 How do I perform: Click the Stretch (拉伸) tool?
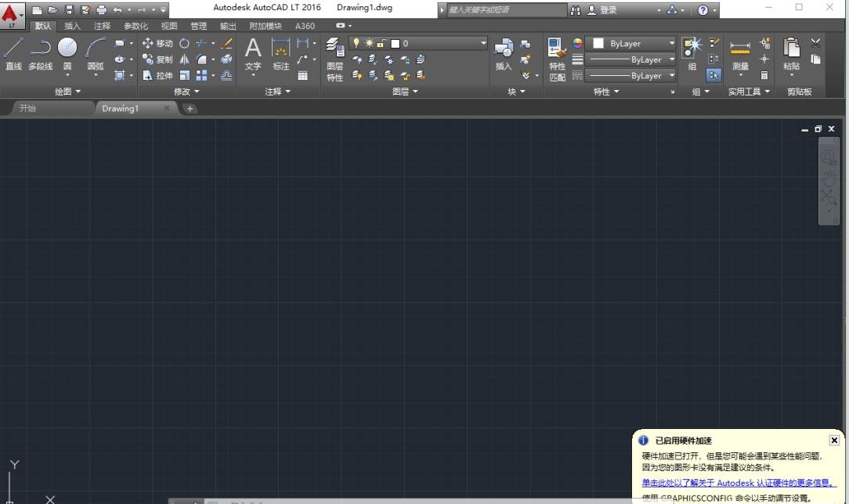tap(157, 76)
